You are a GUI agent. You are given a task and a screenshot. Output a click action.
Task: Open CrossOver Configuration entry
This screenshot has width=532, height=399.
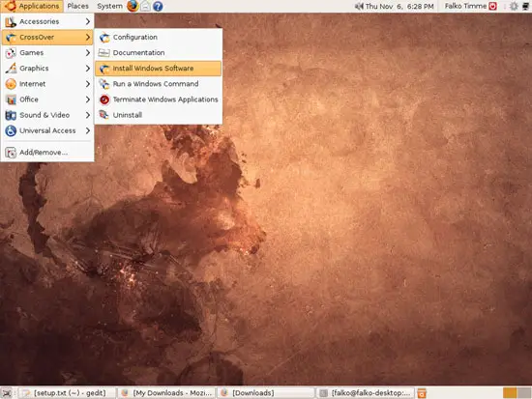tap(158, 37)
